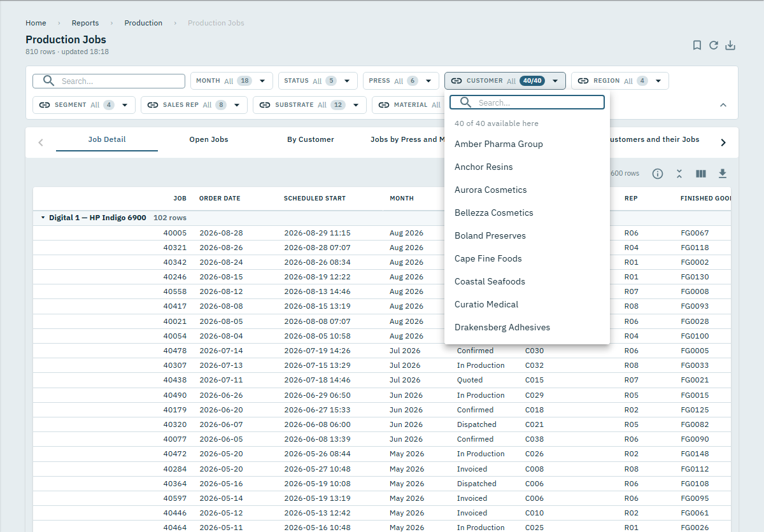Go to the Home breadcrumb
This screenshot has width=764, height=532.
(36, 23)
